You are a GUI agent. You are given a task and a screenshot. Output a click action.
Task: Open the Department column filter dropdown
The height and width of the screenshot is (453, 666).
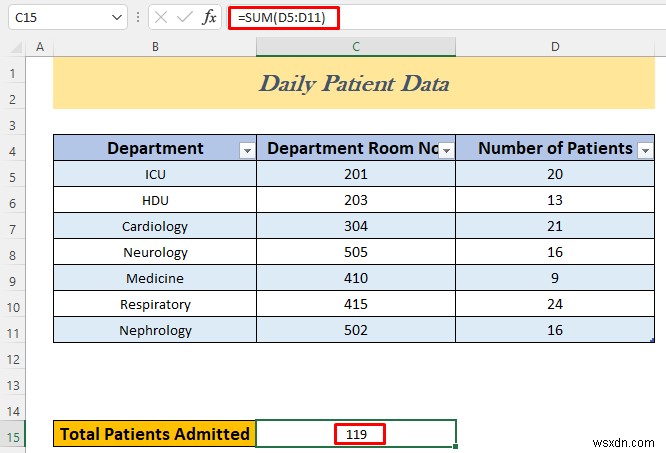point(246,150)
